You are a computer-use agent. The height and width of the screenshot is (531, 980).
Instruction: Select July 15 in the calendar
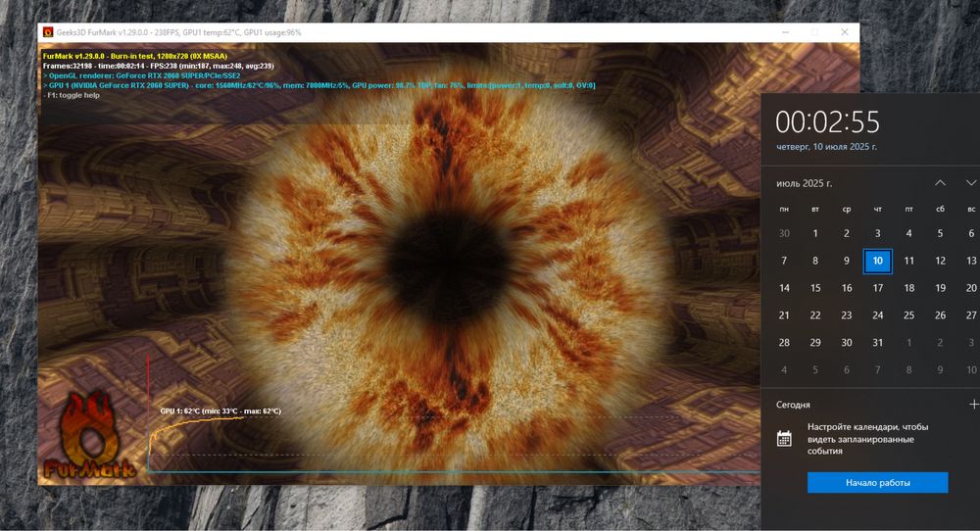click(x=815, y=288)
